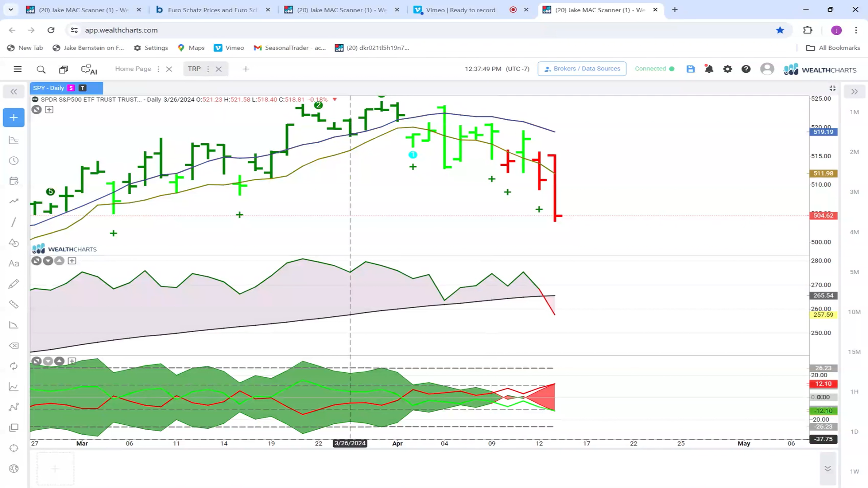Open WealthCharts settings gear

click(x=727, y=69)
